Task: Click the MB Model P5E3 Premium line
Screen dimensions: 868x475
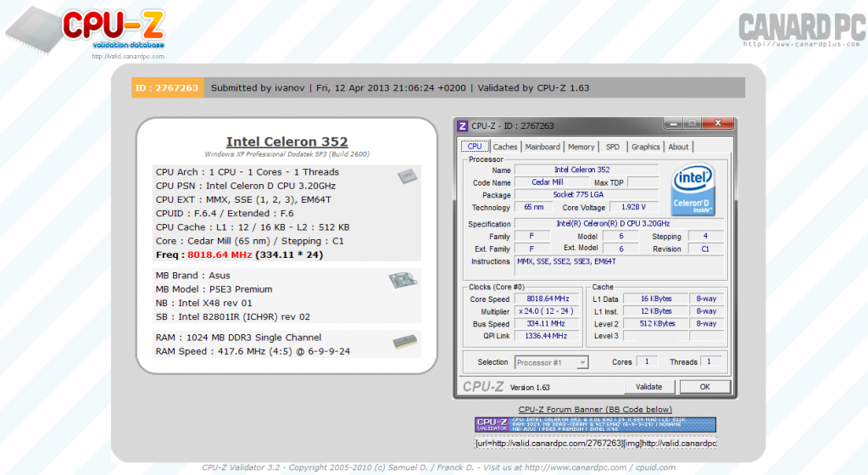Action: pyautogui.click(x=214, y=289)
